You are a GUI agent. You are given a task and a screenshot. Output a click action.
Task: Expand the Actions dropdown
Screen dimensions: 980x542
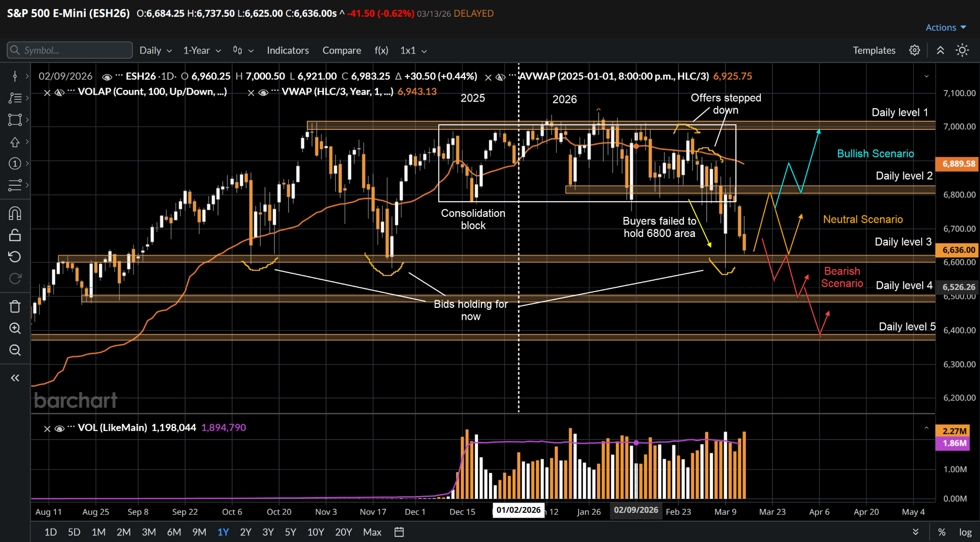click(946, 27)
